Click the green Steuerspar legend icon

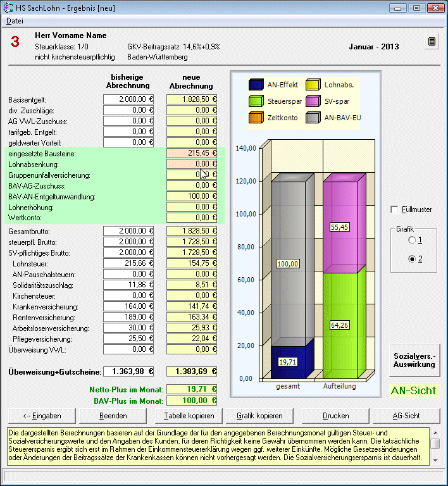pos(256,101)
